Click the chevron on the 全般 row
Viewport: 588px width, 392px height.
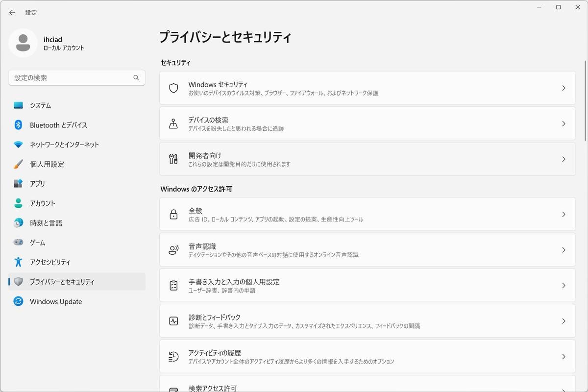coord(563,214)
